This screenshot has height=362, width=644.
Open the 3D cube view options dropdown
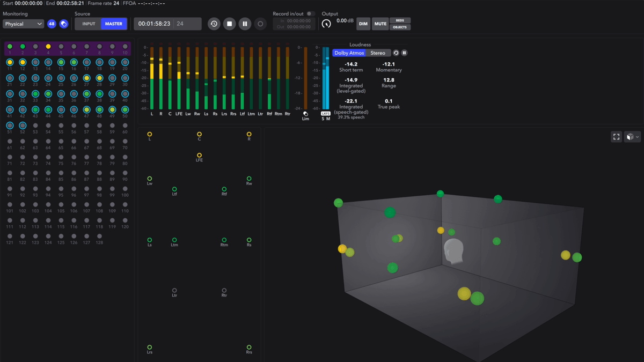[x=633, y=137]
